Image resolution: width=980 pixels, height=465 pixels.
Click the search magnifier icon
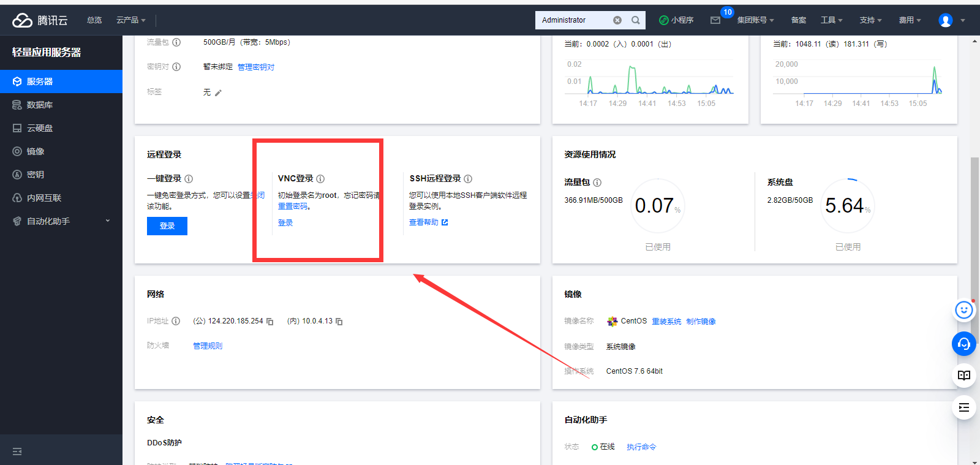(636, 20)
